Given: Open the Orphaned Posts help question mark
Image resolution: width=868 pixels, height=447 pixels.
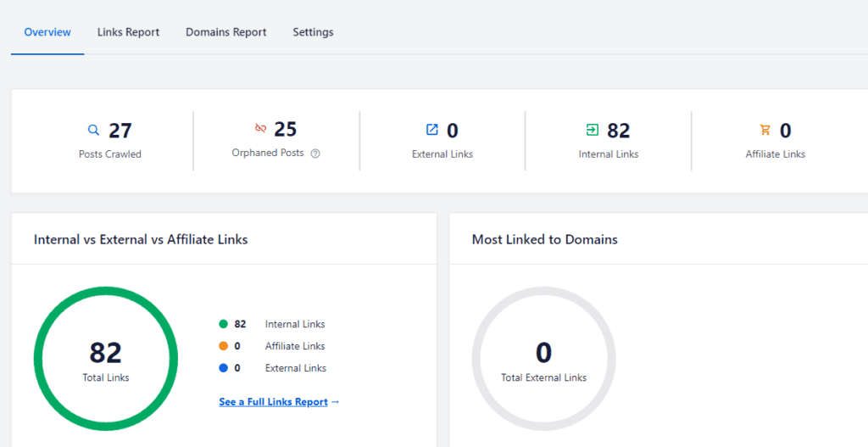Looking at the screenshot, I should click(x=315, y=154).
